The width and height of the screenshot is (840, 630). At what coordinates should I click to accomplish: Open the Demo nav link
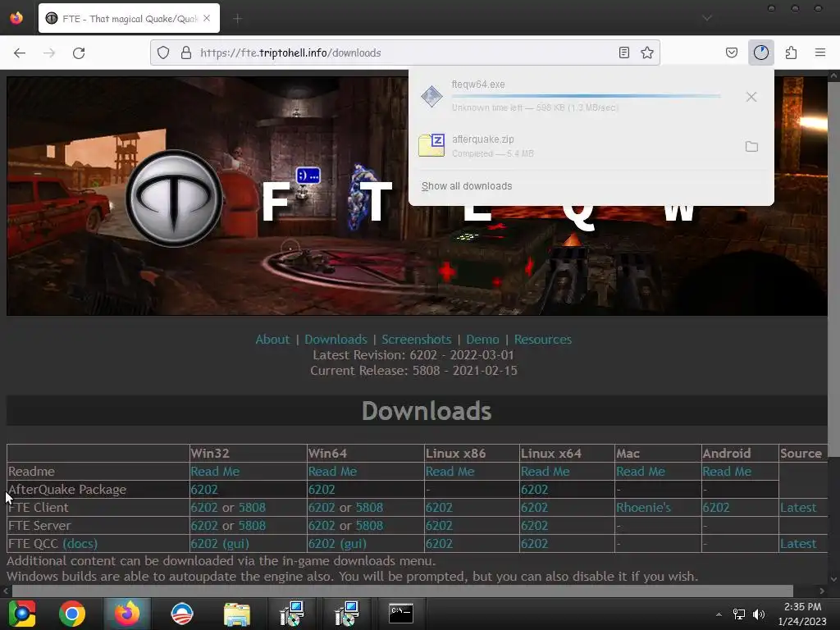(x=482, y=339)
